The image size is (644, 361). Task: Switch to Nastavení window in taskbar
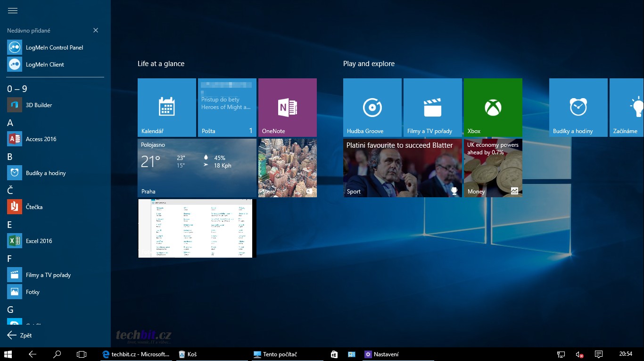click(x=382, y=354)
